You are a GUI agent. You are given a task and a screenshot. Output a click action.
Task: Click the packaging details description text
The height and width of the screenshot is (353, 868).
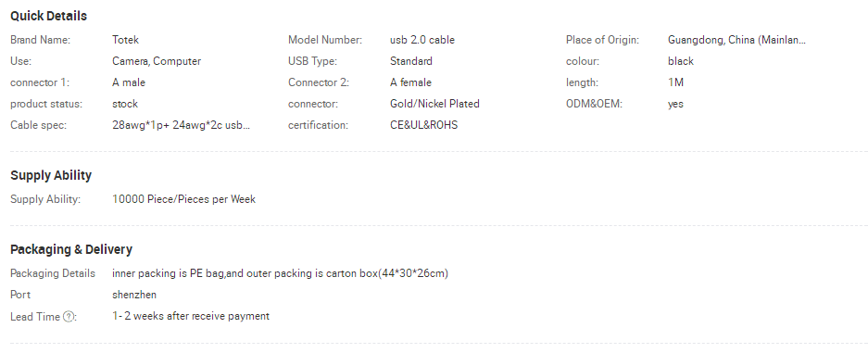click(x=280, y=273)
